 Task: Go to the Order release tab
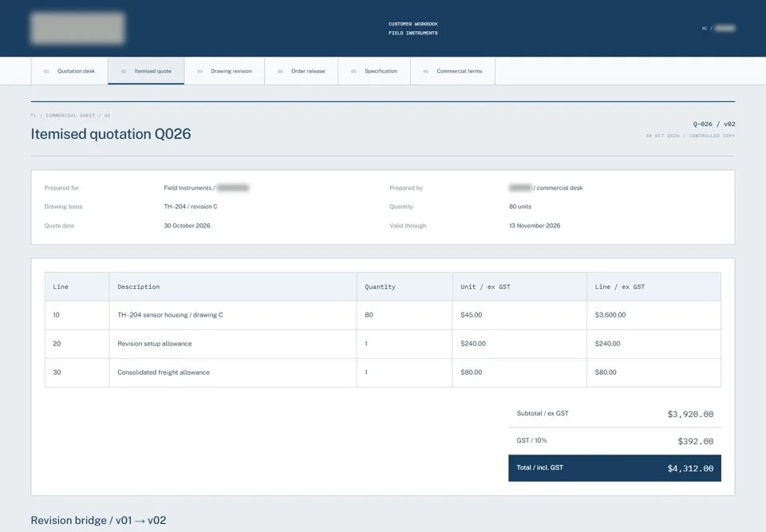click(x=302, y=71)
